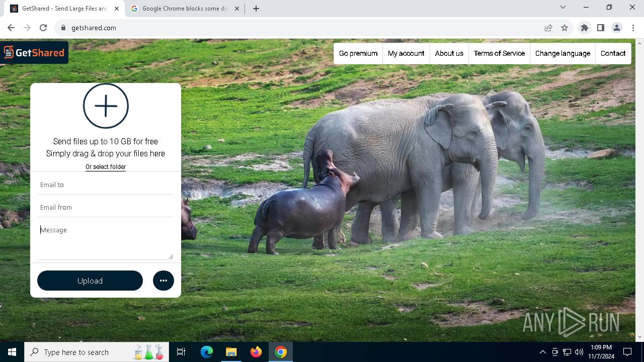644x362 pixels.
Task: Open Task View on the taskbar
Action: tap(181, 352)
